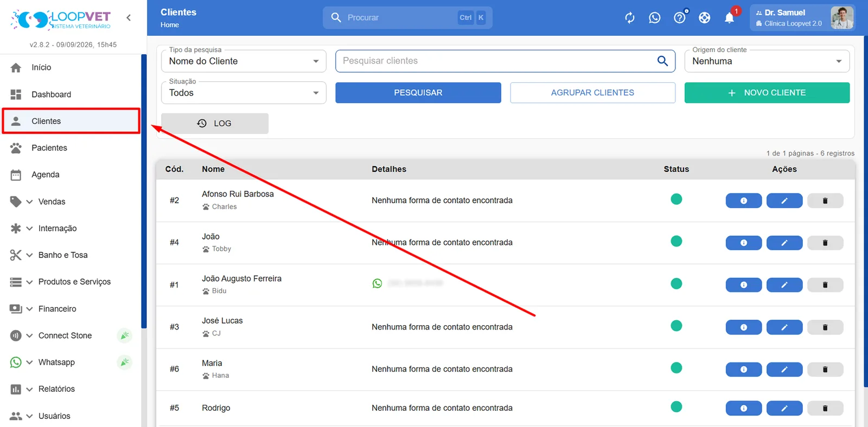
Task: Open Dashboard from sidebar
Action: (71, 94)
